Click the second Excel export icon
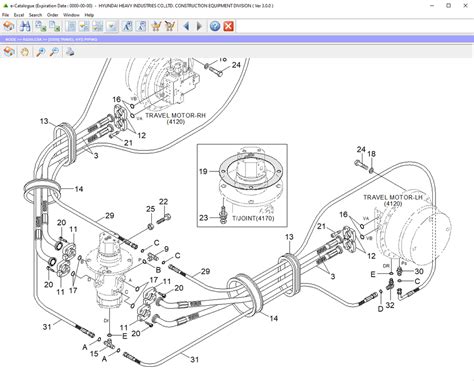The width and height of the screenshot is (474, 381). (55, 26)
